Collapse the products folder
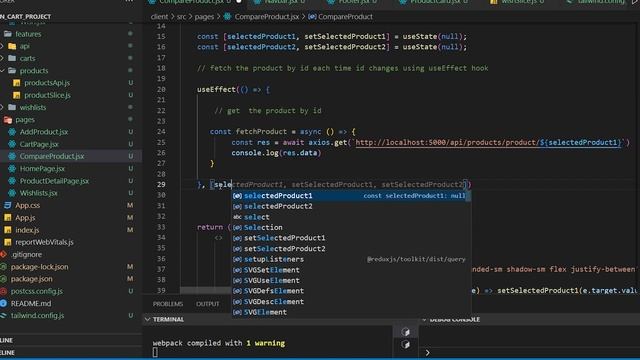This screenshot has height=360, width=640. (x=34, y=71)
